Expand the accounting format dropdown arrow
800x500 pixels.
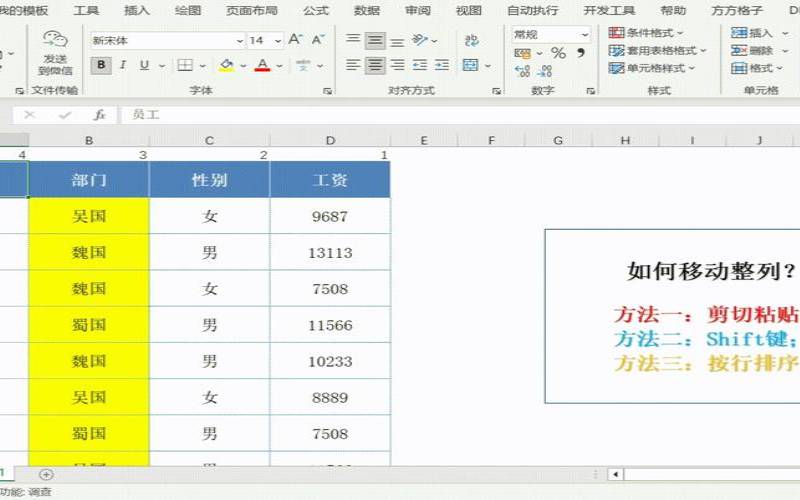539,54
